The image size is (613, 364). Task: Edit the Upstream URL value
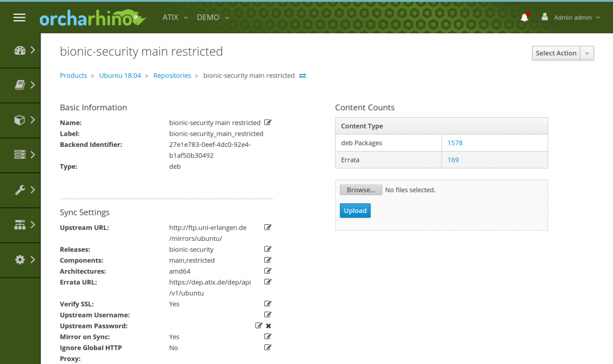click(268, 227)
